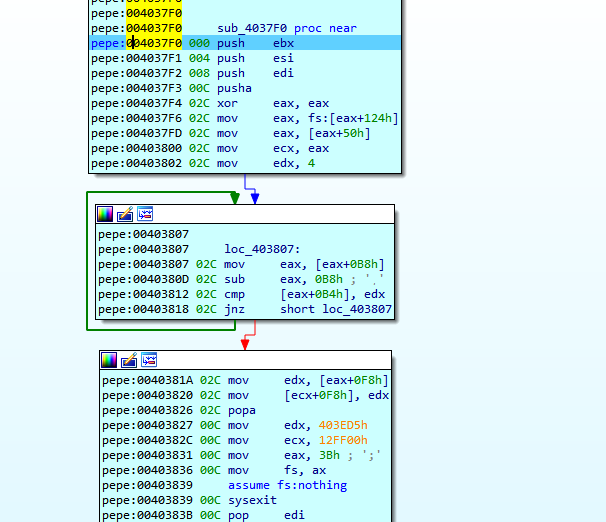Select the popa instruction
Image resolution: width=606 pixels, height=522 pixels.
(x=242, y=410)
